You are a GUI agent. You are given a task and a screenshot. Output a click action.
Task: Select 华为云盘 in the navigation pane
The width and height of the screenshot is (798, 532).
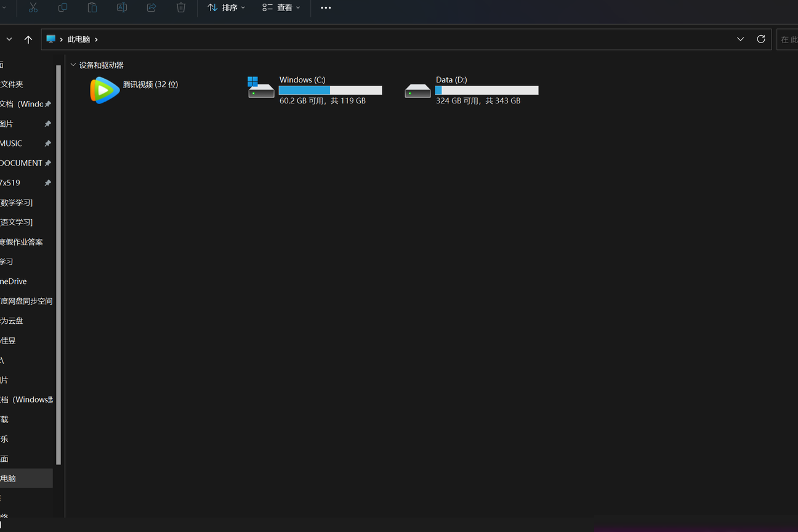click(x=26, y=321)
